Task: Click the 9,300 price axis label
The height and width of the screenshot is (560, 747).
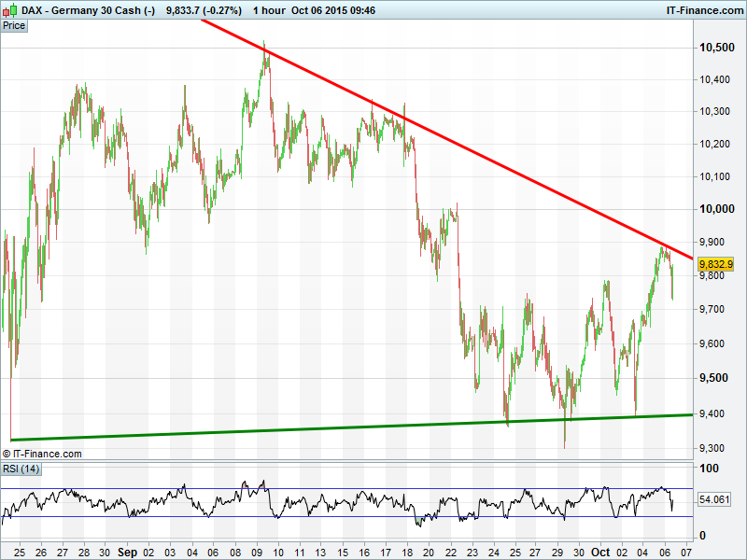Action: pos(712,448)
